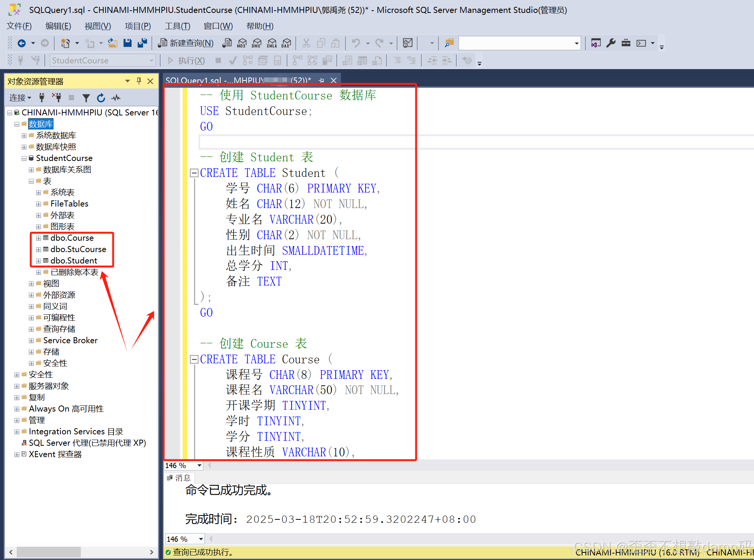Click the Activity Monitor pulse icon

[x=116, y=98]
